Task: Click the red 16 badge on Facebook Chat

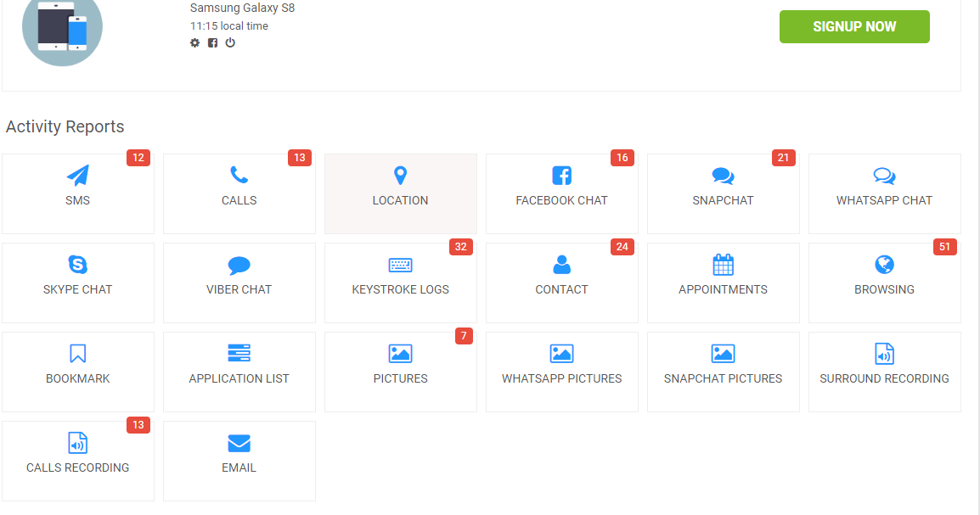Action: coord(622,158)
